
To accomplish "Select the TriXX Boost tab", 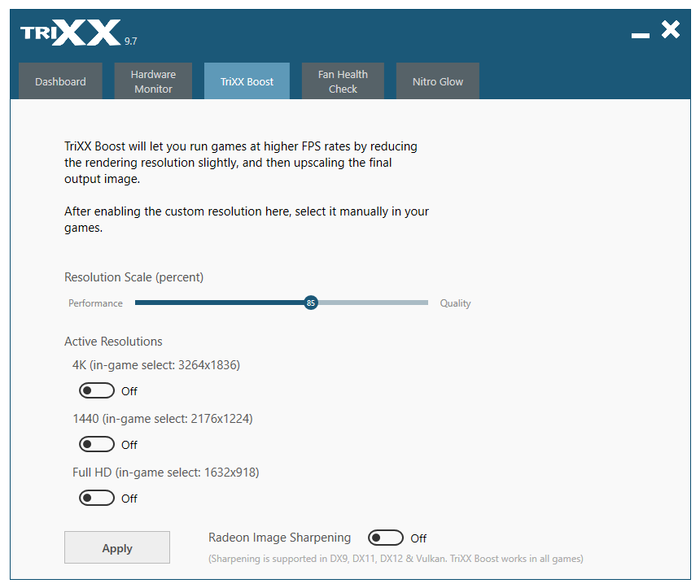I will pos(247,81).
